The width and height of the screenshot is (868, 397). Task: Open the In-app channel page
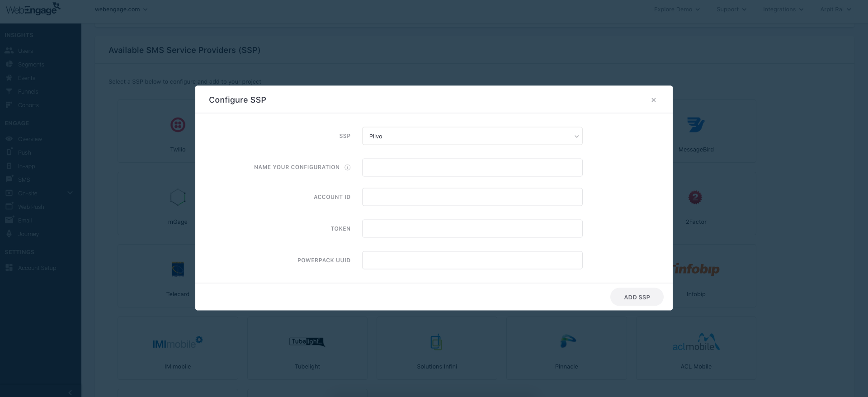pyautogui.click(x=27, y=166)
